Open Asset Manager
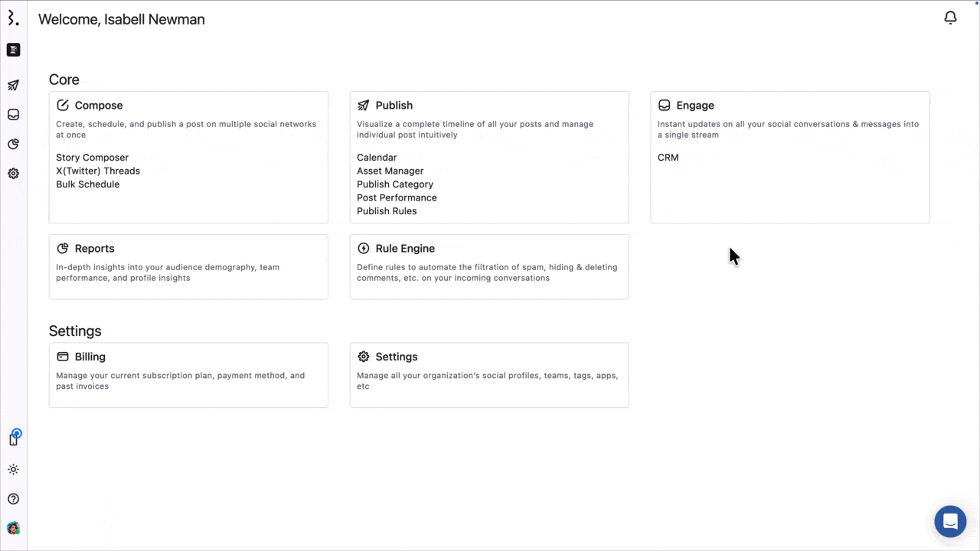This screenshot has width=980, height=551. click(x=390, y=171)
